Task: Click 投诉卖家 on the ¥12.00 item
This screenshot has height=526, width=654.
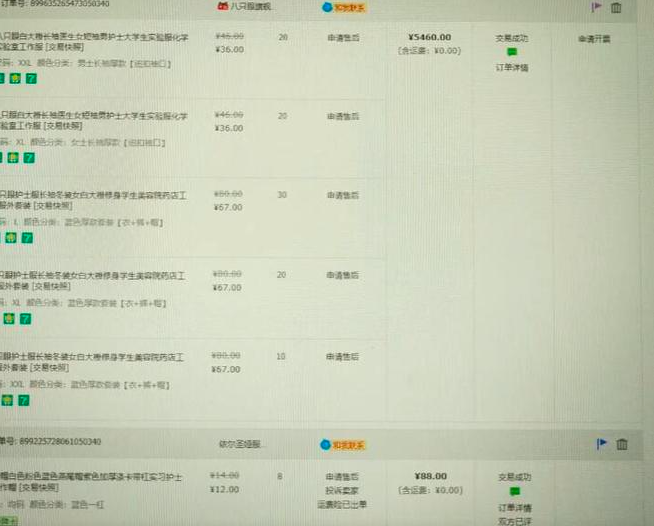Action: click(343, 491)
